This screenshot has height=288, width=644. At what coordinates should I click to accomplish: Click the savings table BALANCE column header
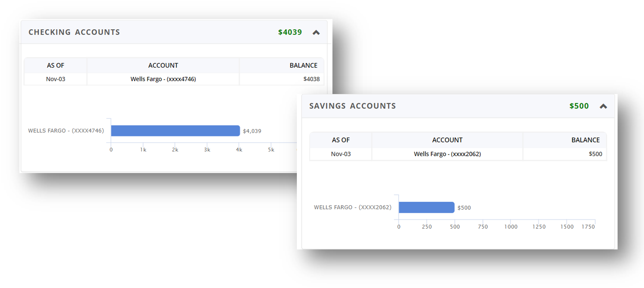[x=585, y=140]
